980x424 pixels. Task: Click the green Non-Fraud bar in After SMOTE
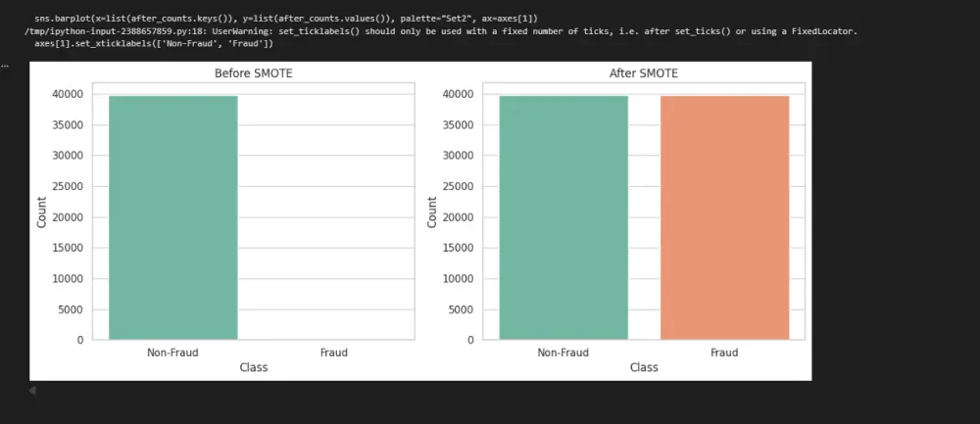(563, 217)
